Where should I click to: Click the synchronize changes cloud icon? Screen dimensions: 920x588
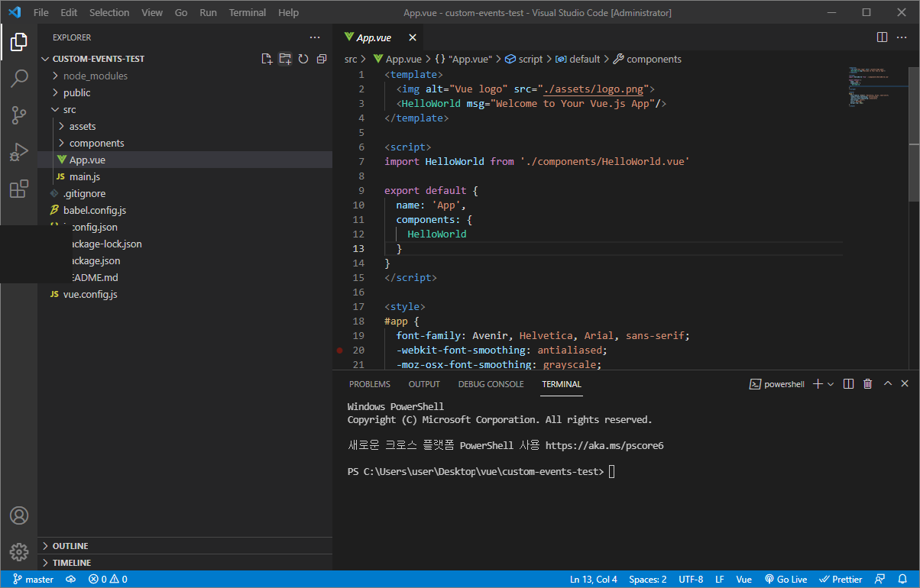[x=71, y=580]
